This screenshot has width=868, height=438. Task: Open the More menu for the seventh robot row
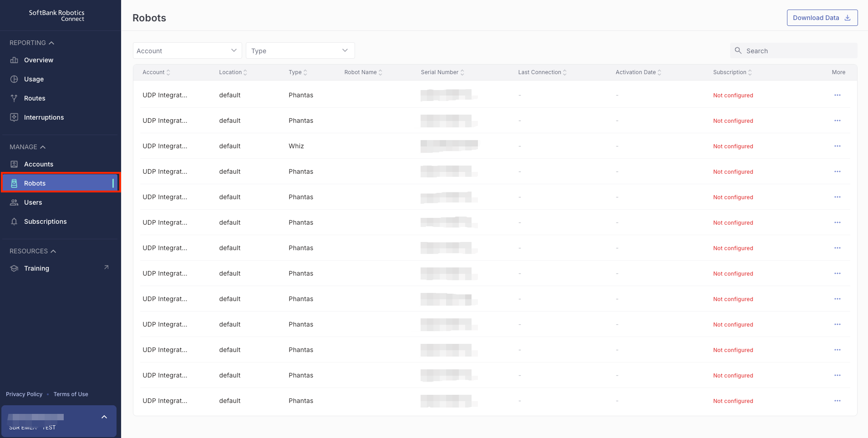point(838,248)
